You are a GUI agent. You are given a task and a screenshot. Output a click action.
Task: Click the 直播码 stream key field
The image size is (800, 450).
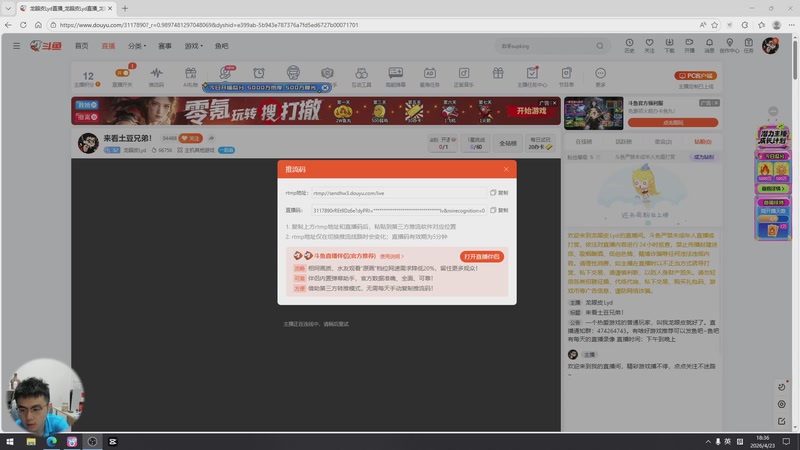click(398, 210)
